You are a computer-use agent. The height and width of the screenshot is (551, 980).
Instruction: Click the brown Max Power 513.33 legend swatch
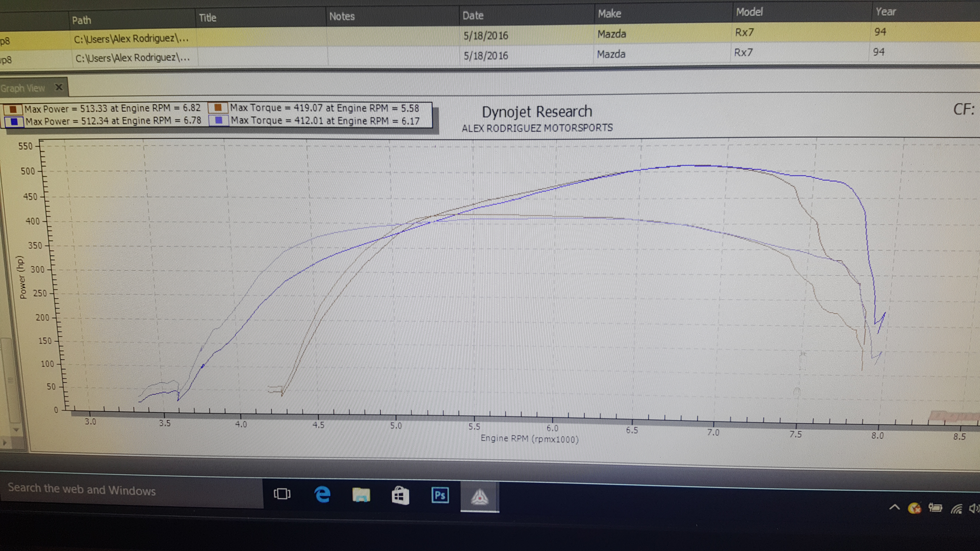tap(13, 110)
